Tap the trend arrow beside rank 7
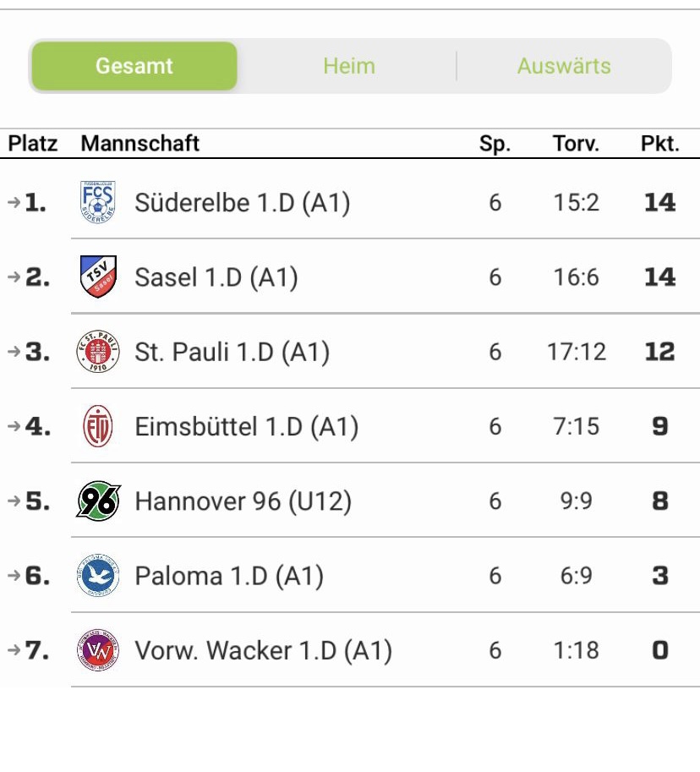The image size is (700, 772). coord(14,650)
